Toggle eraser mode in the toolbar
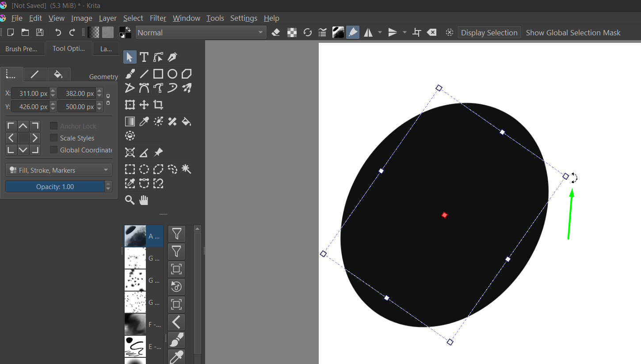The image size is (641, 364). point(276,32)
